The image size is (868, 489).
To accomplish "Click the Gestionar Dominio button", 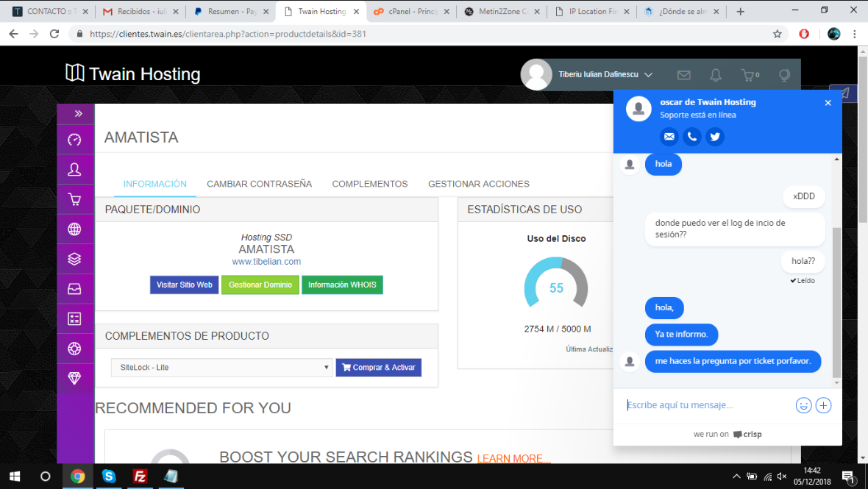I will pyautogui.click(x=260, y=285).
